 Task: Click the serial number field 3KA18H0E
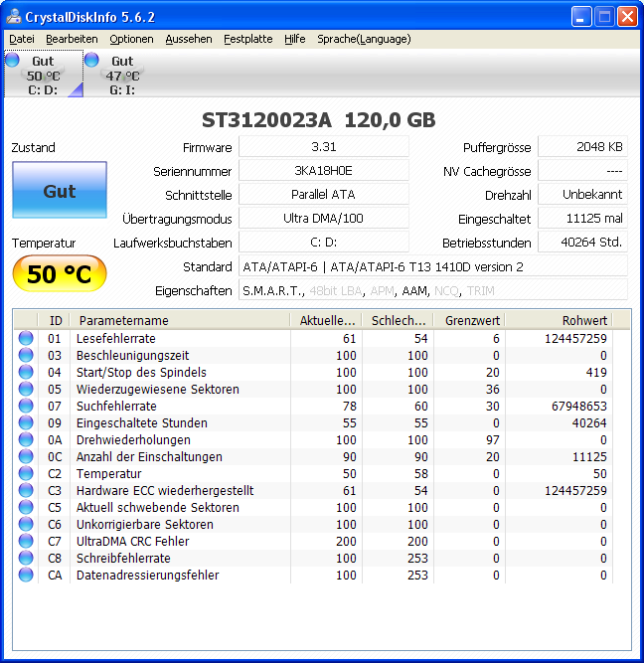click(324, 171)
